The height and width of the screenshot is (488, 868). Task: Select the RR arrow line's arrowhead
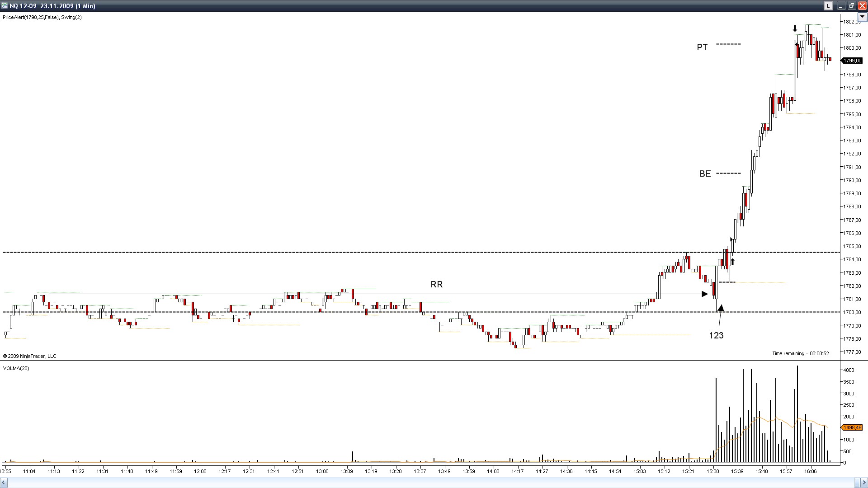click(x=704, y=294)
